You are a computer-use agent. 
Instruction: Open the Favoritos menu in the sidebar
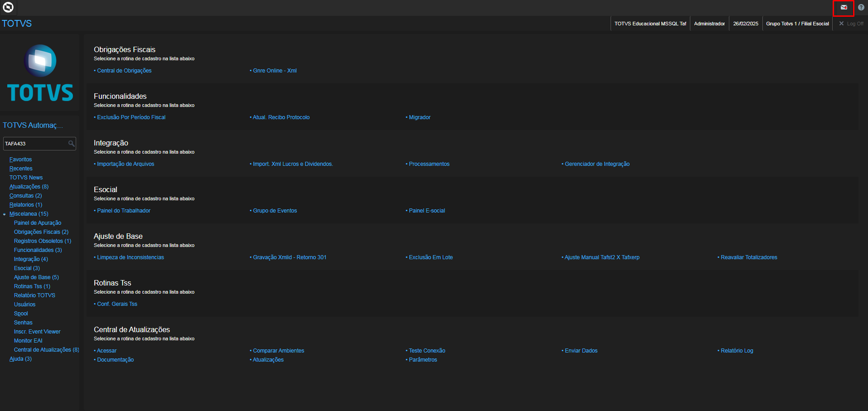(20, 160)
